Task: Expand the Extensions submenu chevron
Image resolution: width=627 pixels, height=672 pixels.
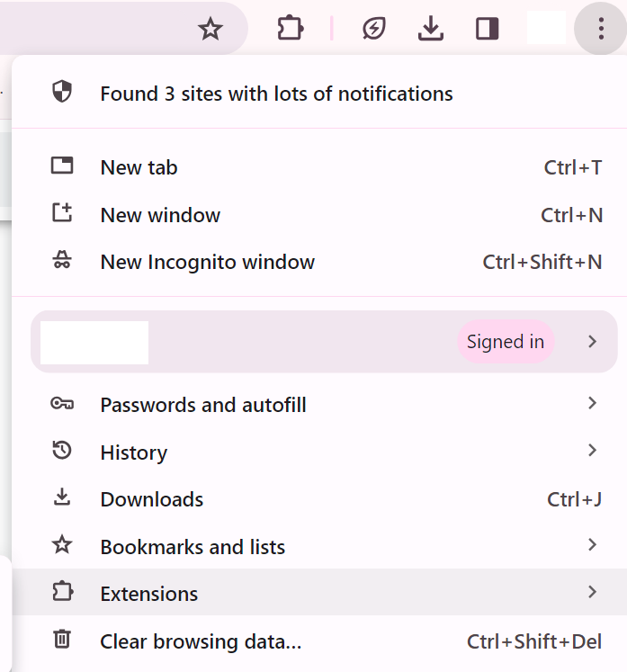Action: point(592,592)
